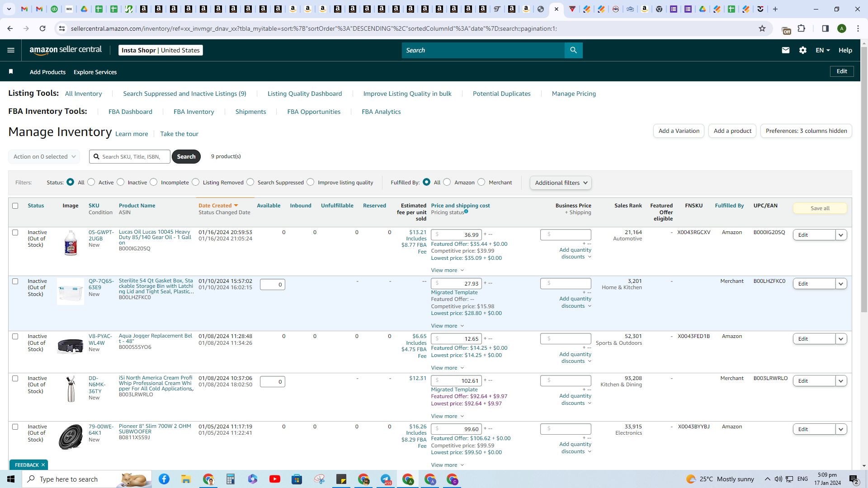Image resolution: width=868 pixels, height=488 pixels.
Task: Bookmark this page with the star icon
Action: (762, 28)
